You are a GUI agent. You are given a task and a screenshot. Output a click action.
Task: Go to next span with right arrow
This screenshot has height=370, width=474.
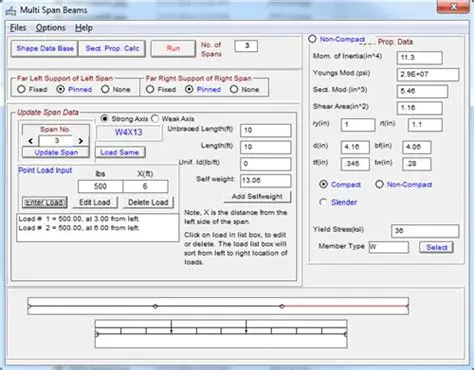click(81, 141)
